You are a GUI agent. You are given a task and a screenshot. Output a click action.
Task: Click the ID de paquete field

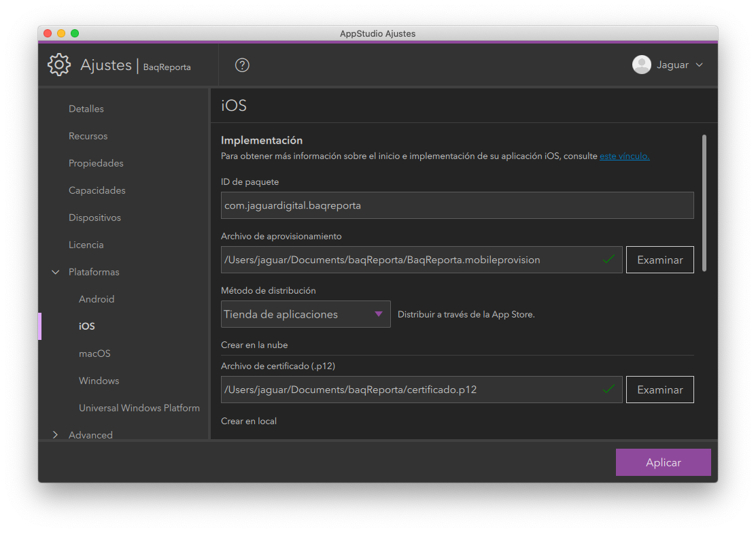[x=457, y=205]
